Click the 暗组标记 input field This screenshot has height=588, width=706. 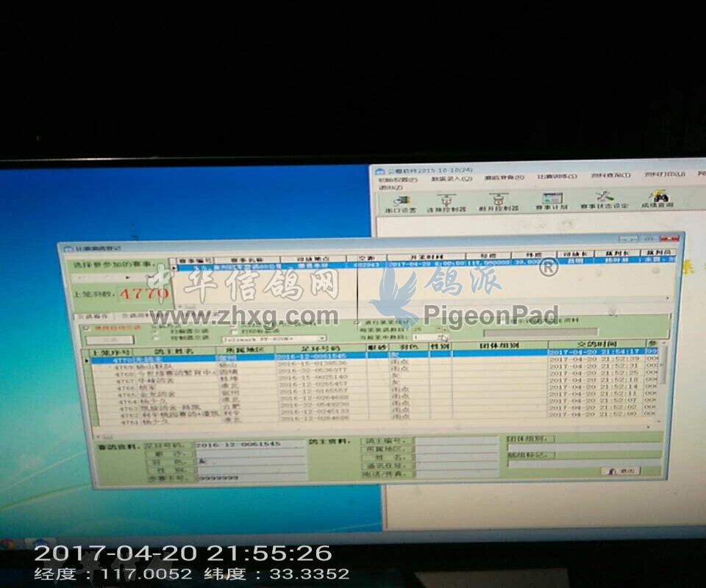click(x=584, y=463)
